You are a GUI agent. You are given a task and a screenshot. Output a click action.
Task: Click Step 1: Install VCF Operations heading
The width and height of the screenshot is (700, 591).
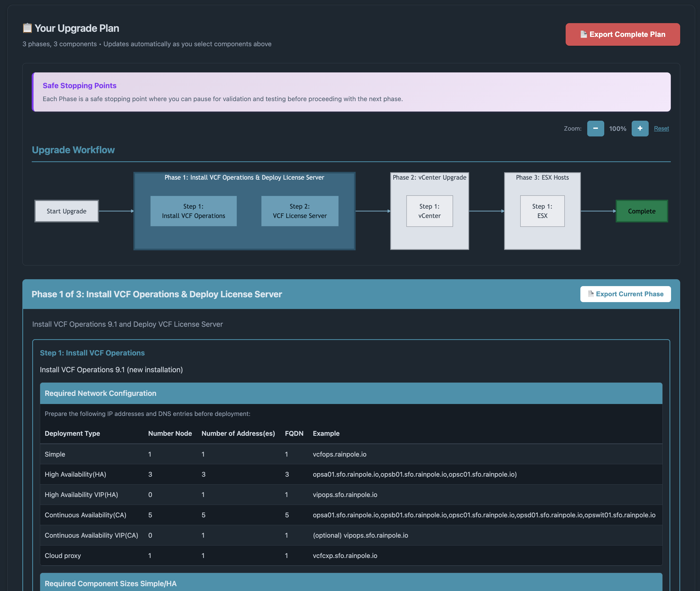(x=92, y=353)
